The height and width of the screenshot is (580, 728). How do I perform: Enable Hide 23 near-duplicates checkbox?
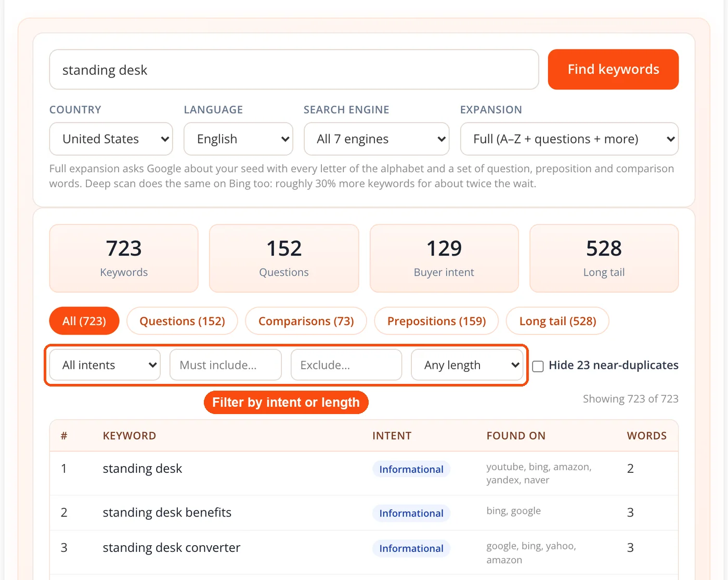(538, 366)
